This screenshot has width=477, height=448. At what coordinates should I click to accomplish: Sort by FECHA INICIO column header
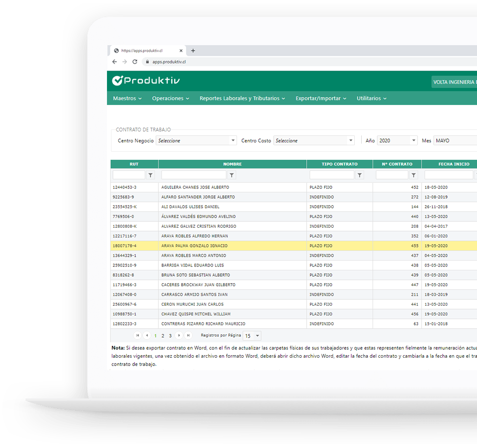[x=450, y=164]
